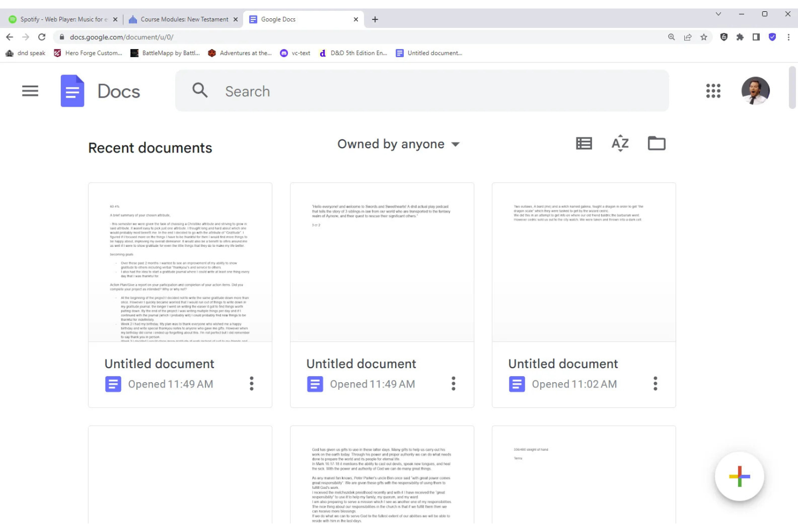Click 'Opened 11:02 AM' text
Image resolution: width=798 pixels, height=532 pixels.
coord(574,384)
